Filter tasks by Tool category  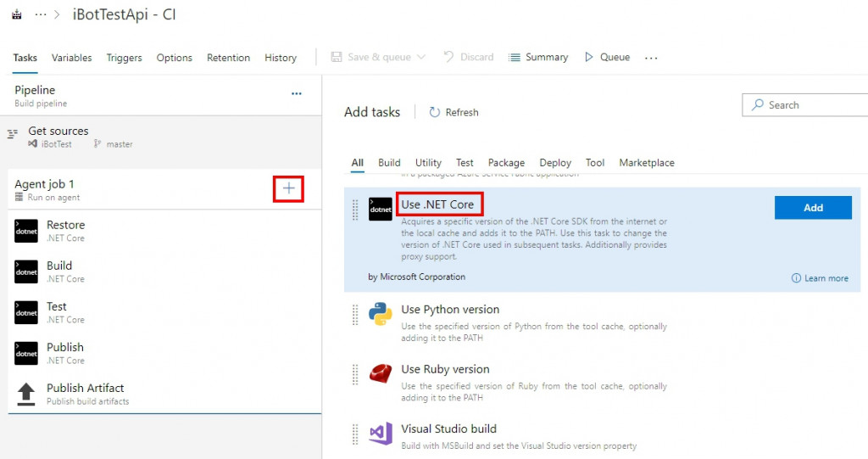point(595,163)
